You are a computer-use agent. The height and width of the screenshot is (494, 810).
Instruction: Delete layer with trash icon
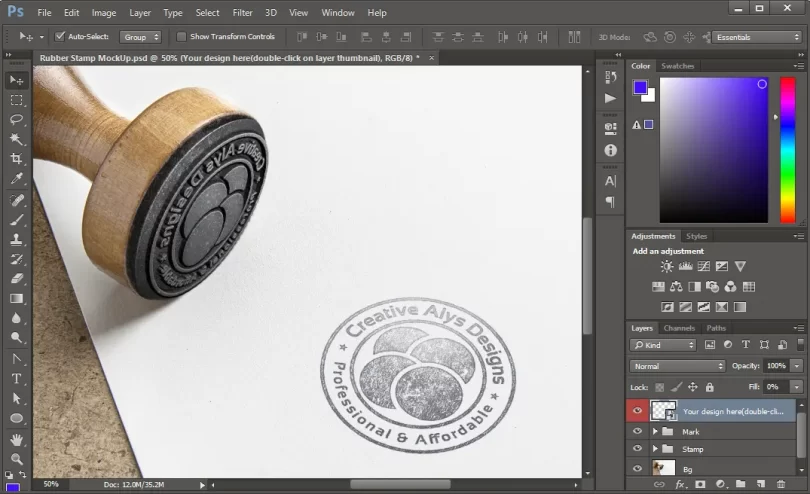coord(781,484)
